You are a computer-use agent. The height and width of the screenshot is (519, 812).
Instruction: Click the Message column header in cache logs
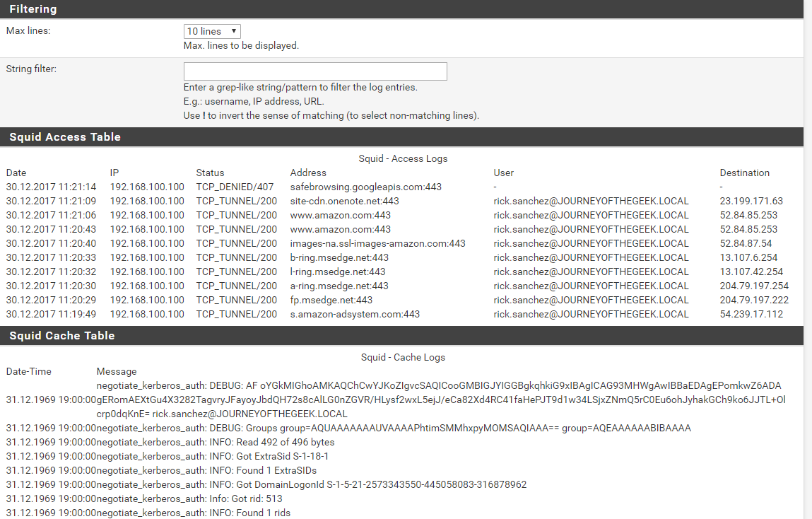117,371
